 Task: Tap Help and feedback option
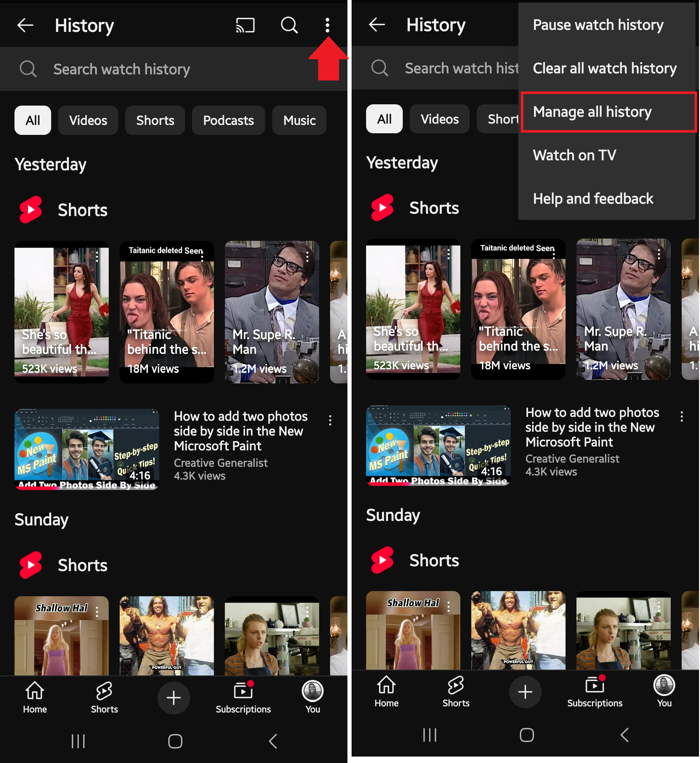pyautogui.click(x=593, y=199)
